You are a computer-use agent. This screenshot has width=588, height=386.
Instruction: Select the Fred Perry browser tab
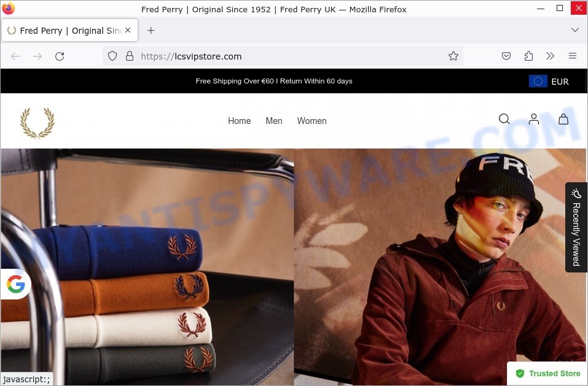70,30
